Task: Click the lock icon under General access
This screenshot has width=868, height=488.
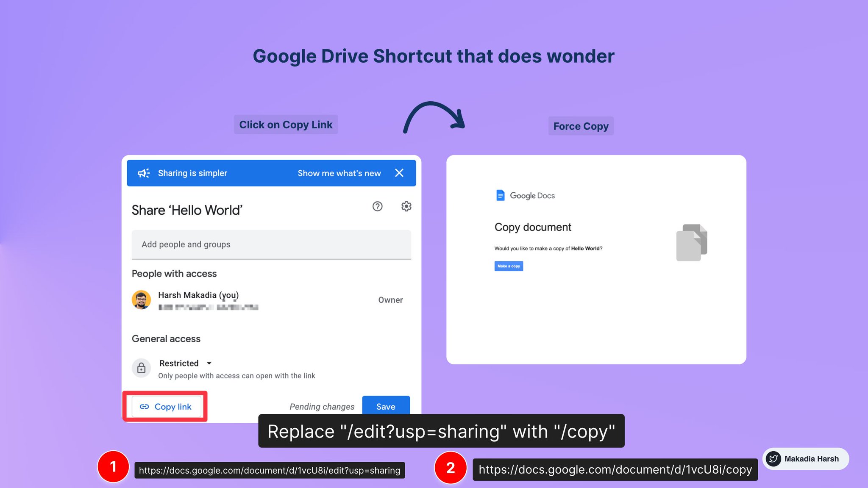Action: pos(141,368)
